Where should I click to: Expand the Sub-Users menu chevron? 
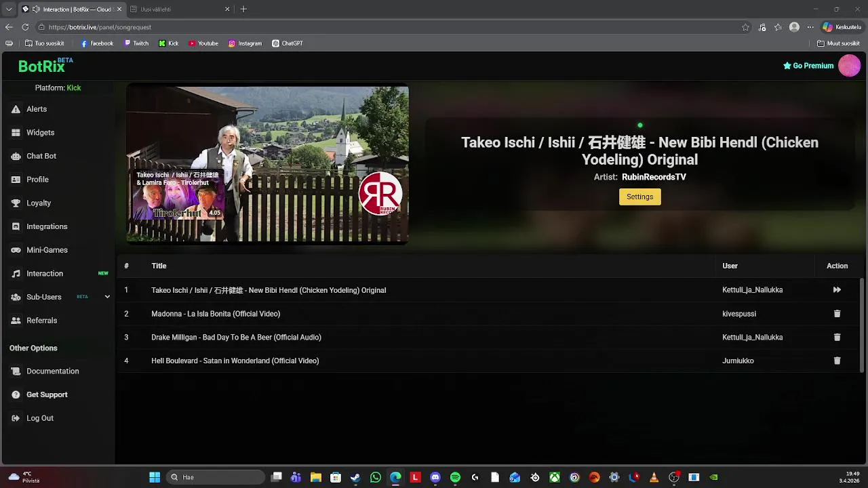(107, 297)
